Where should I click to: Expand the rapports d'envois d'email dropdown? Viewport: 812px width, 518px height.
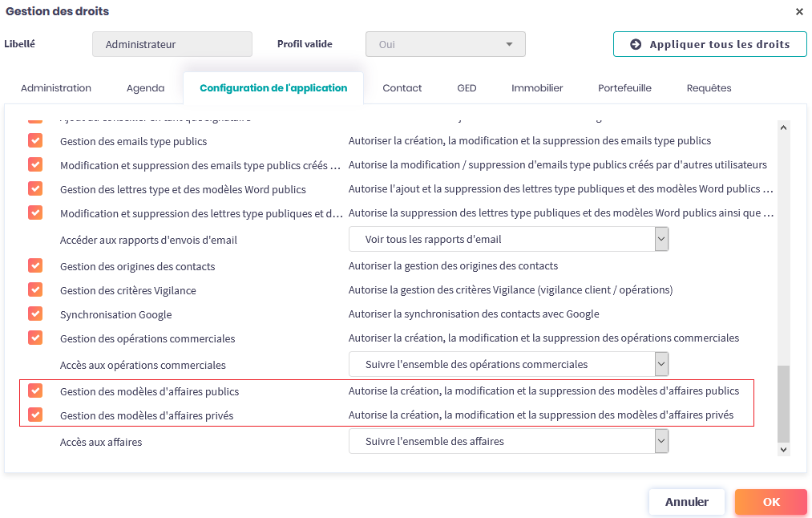508,239
